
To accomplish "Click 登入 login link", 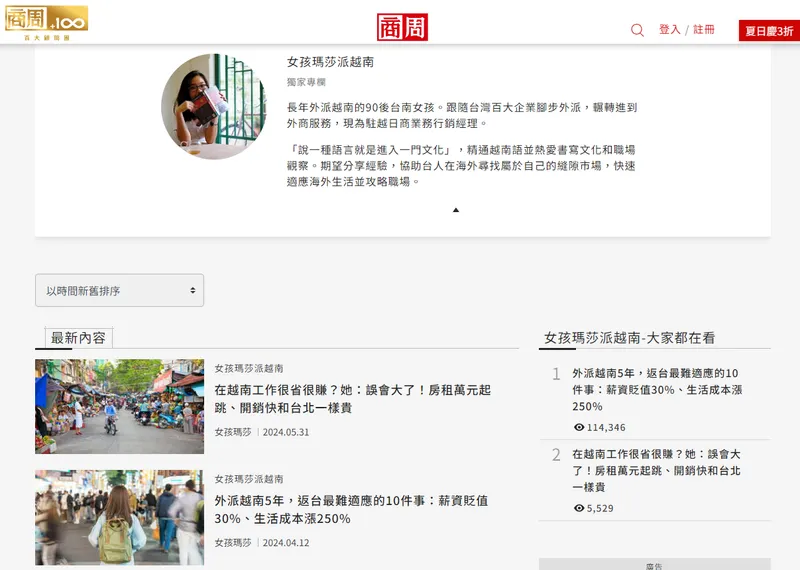I will coord(669,30).
